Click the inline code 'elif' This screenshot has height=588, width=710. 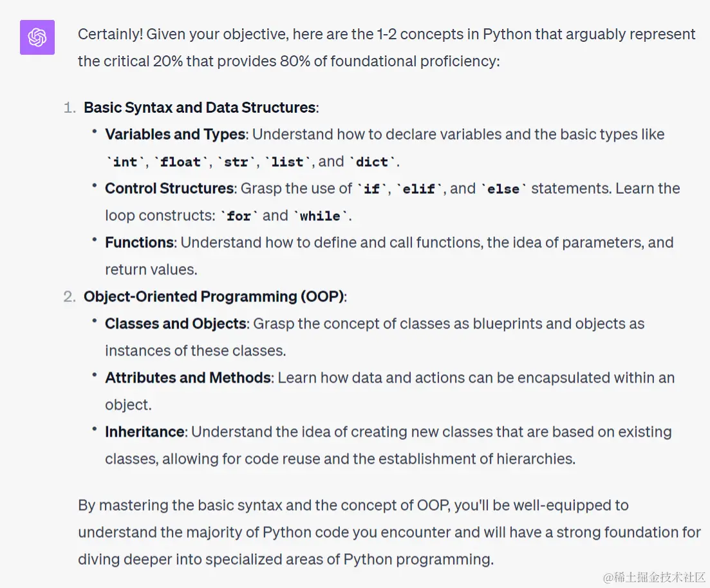tap(419, 189)
